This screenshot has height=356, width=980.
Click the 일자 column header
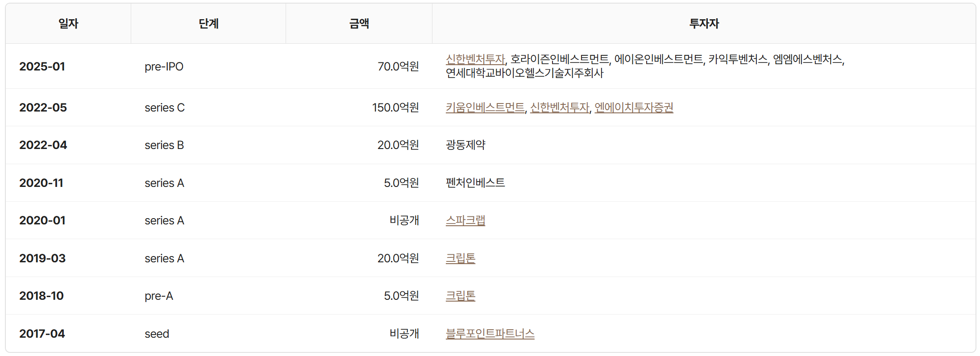[68, 24]
